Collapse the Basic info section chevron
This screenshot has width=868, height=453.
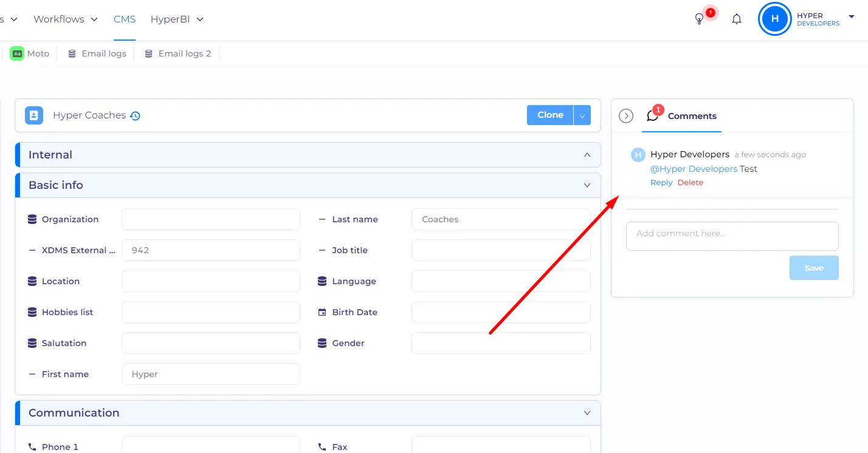[587, 185]
